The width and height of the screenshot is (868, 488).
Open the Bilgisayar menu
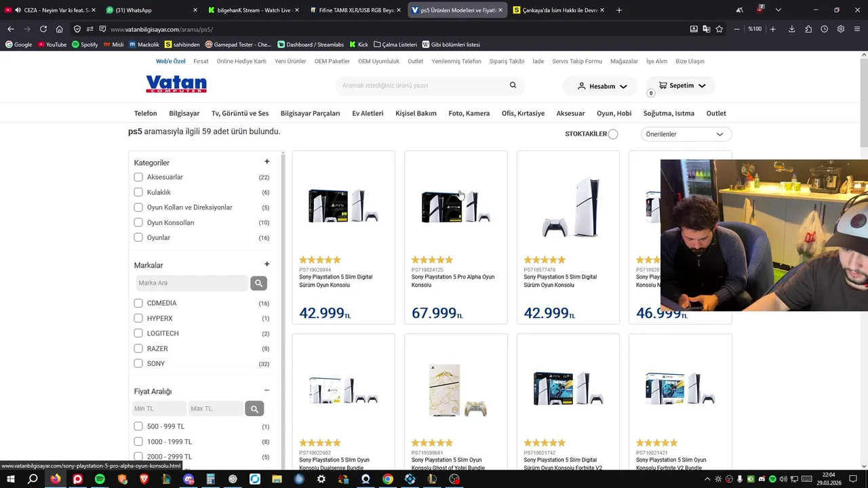(x=184, y=113)
